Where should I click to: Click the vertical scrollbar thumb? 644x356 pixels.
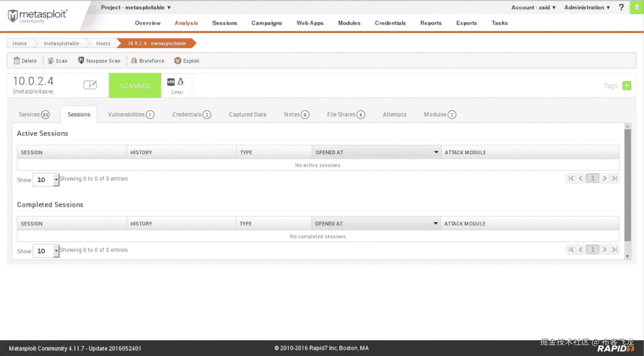[627, 185]
